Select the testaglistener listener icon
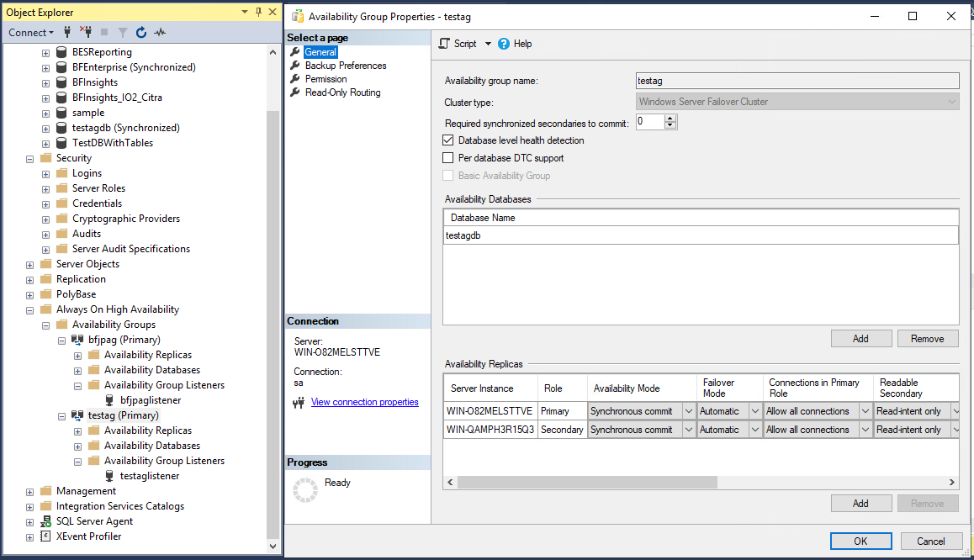Viewport: 974px width, 560px height. tap(109, 476)
